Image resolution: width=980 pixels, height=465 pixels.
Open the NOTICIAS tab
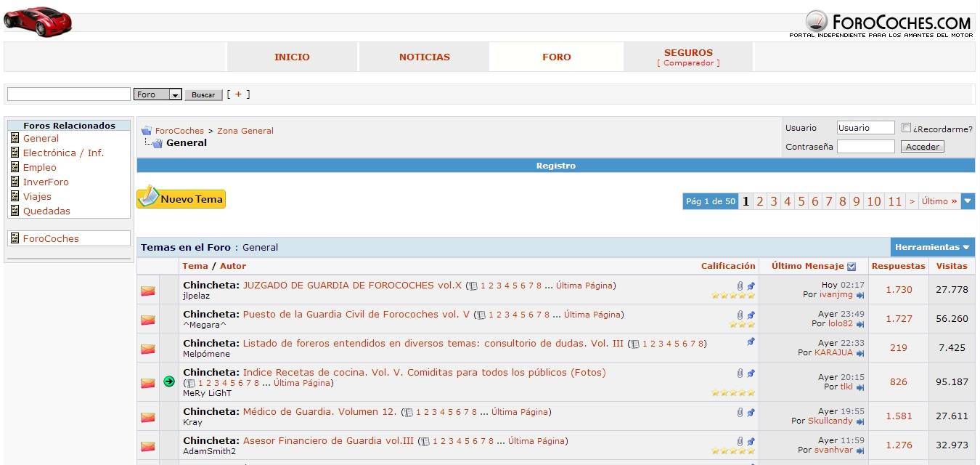[424, 57]
